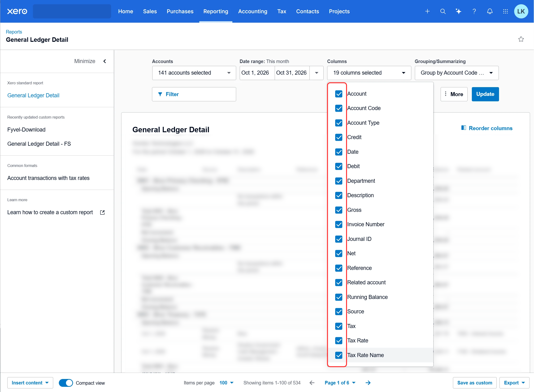Collapse sidebar with Minimize chevron
This screenshot has width=534, height=392.
tap(104, 61)
